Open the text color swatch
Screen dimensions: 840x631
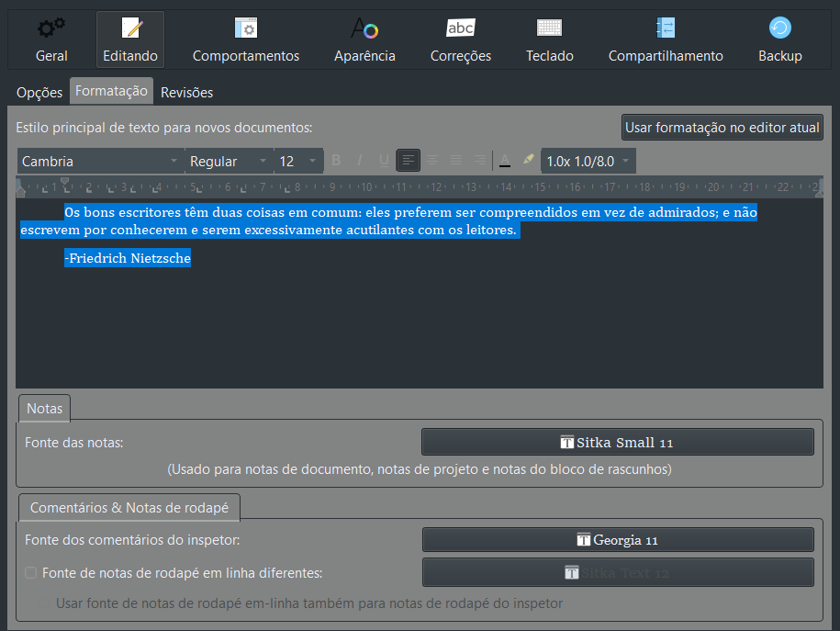504,161
